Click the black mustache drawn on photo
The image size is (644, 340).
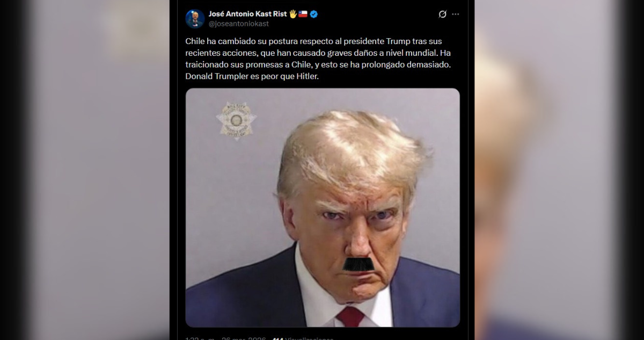click(x=358, y=264)
